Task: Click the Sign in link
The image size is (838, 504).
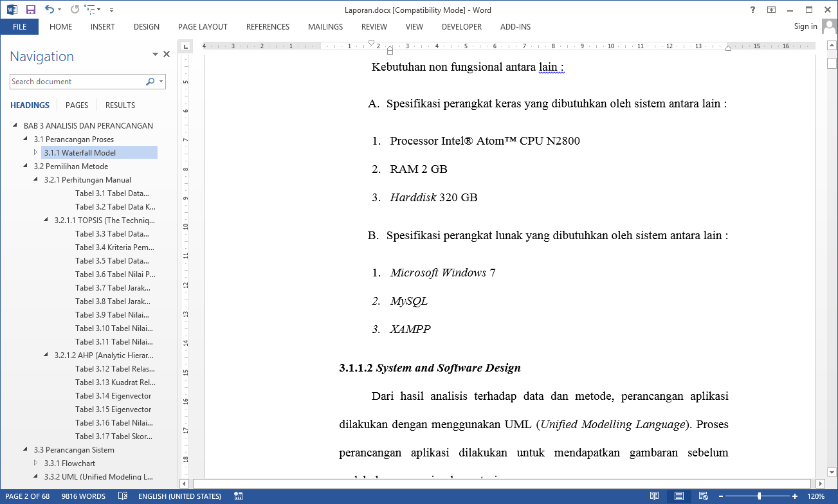Action: pyautogui.click(x=805, y=26)
